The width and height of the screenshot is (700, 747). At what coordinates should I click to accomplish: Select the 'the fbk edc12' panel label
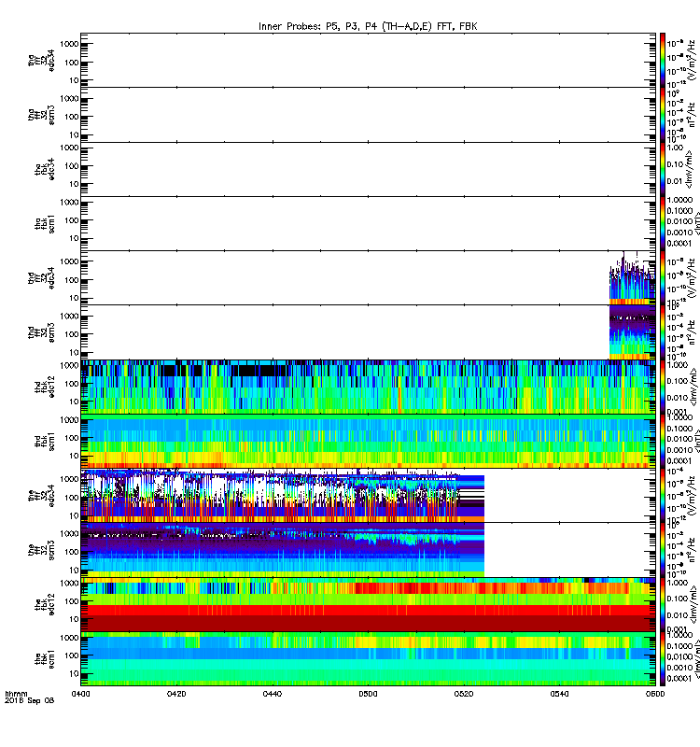45,604
